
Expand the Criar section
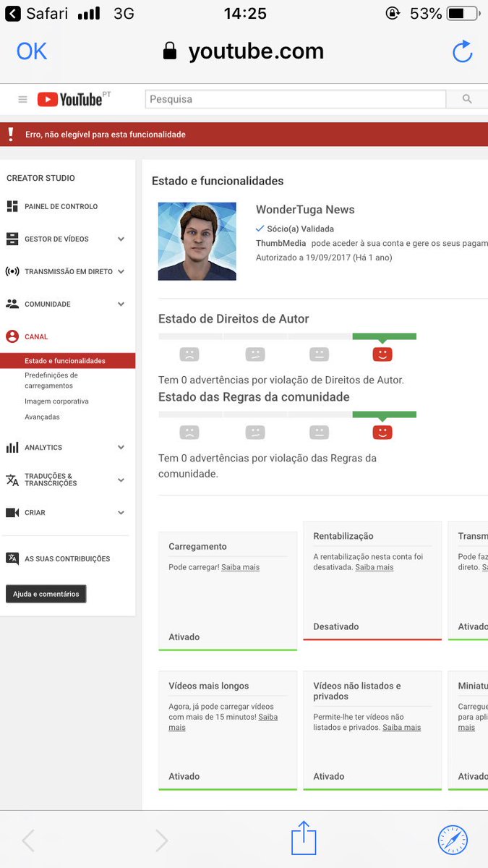(121, 513)
